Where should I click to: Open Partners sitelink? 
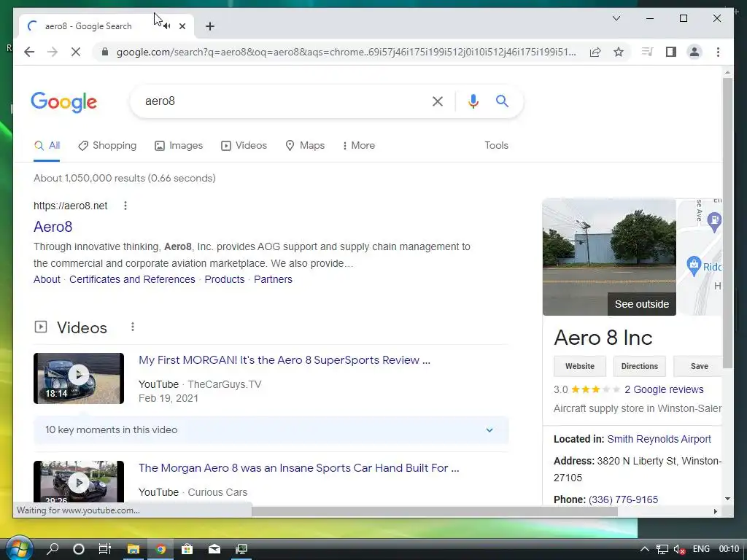(273, 279)
